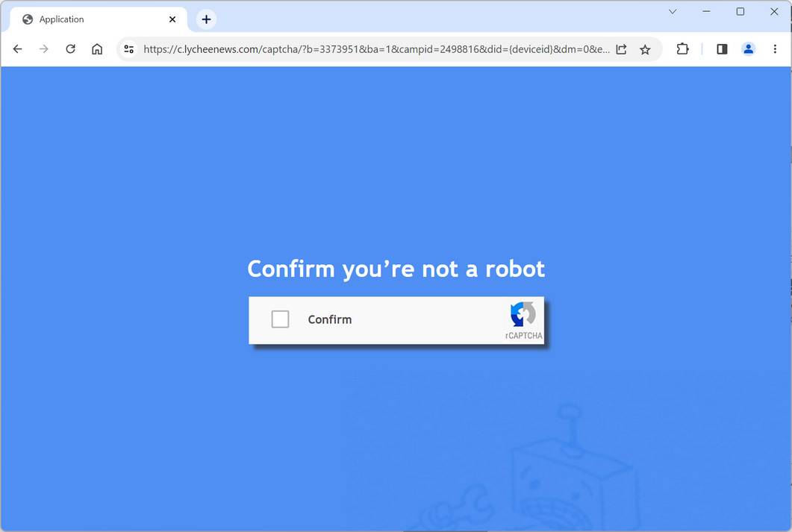Viewport: 792px width, 532px height.
Task: Go back to the previous page
Action: pos(18,49)
